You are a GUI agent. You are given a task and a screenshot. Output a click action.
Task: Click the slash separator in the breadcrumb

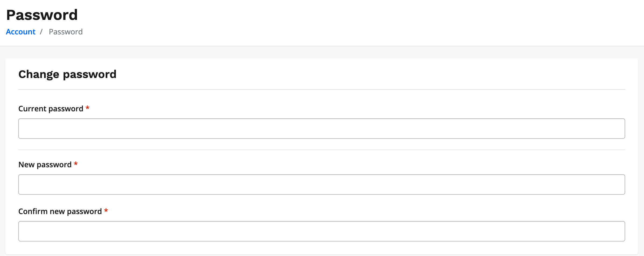(41, 32)
